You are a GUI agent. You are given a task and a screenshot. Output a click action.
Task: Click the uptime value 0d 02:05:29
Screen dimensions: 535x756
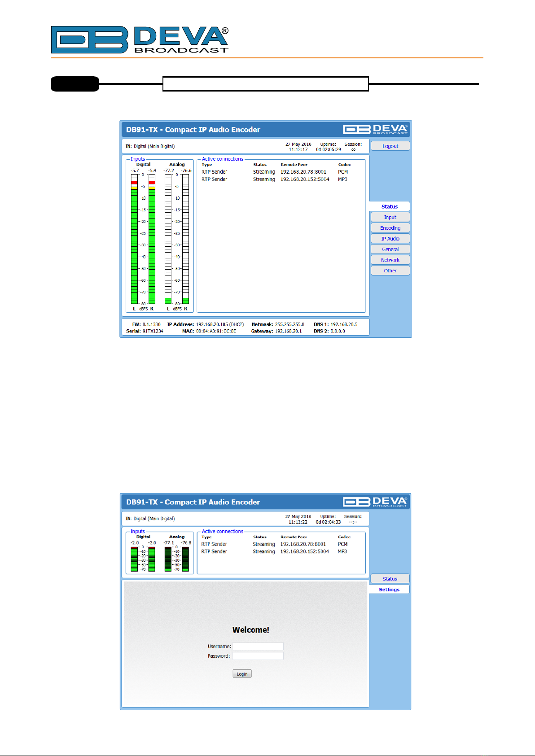329,150
